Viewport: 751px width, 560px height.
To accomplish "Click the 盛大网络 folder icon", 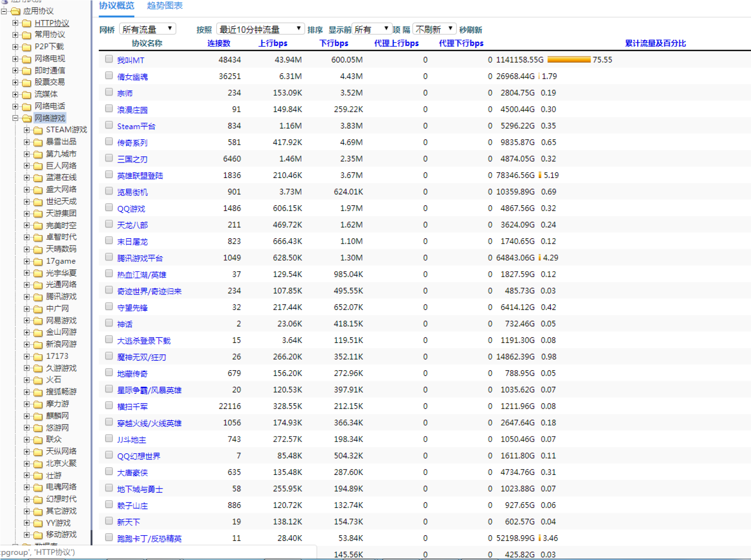I will coord(38,190).
